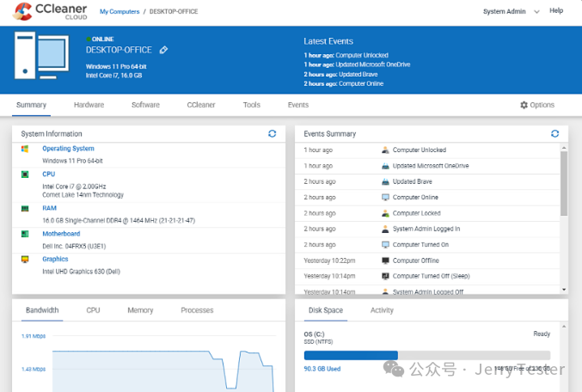The image size is (582, 392).
Task: Open the Help link
Action: pyautogui.click(x=556, y=11)
